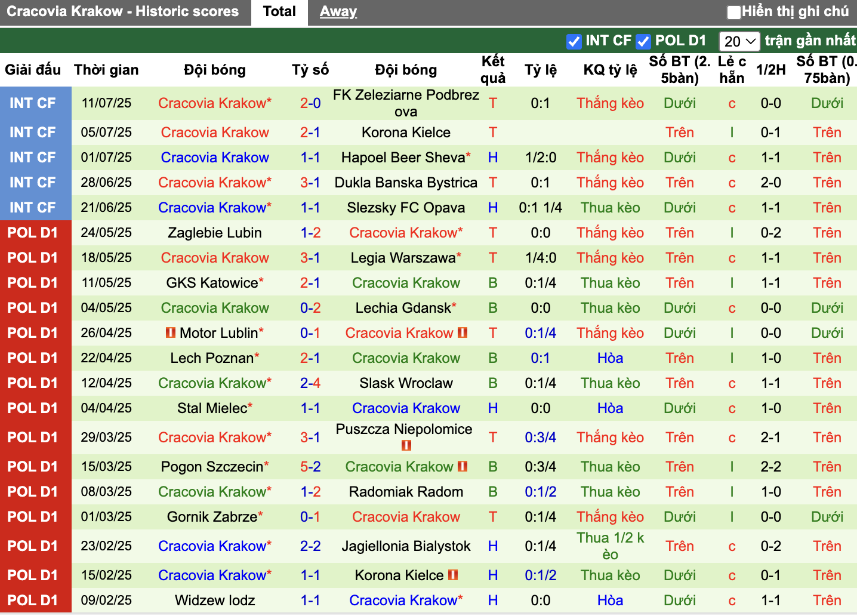Click the KQ tỷ lệ column header
Image resolution: width=857 pixels, height=616 pixels.
pos(610,70)
